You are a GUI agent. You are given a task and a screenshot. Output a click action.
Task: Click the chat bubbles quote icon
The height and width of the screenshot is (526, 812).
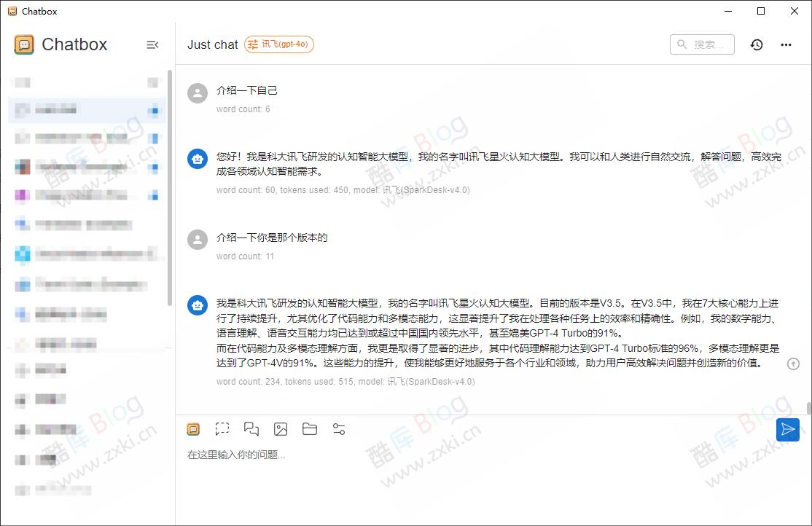pos(251,429)
